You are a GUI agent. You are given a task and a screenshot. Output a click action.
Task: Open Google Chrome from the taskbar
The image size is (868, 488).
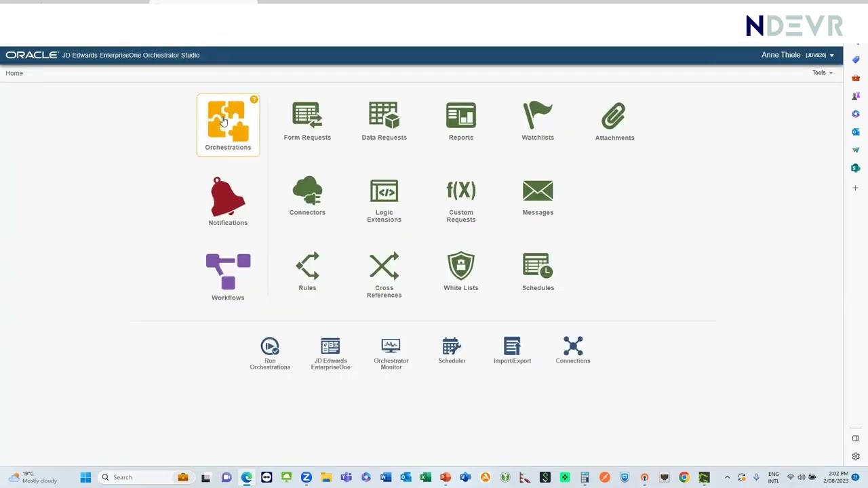click(x=684, y=477)
